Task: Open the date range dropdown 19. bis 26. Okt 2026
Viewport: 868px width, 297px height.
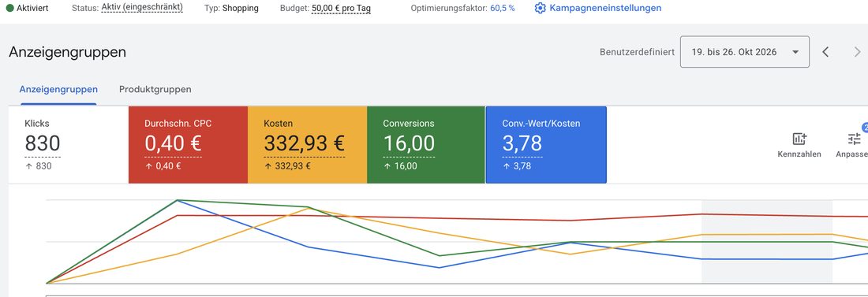Action: point(745,52)
